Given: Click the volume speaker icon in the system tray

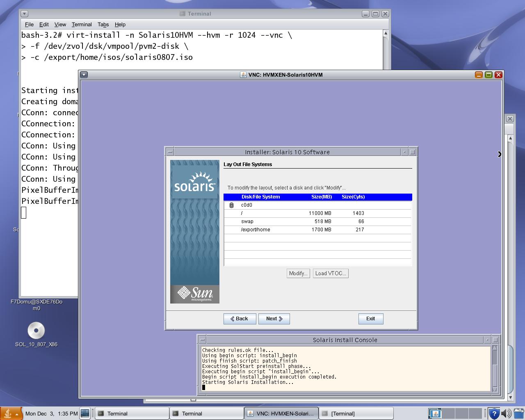Looking at the screenshot, I should [x=506, y=413].
